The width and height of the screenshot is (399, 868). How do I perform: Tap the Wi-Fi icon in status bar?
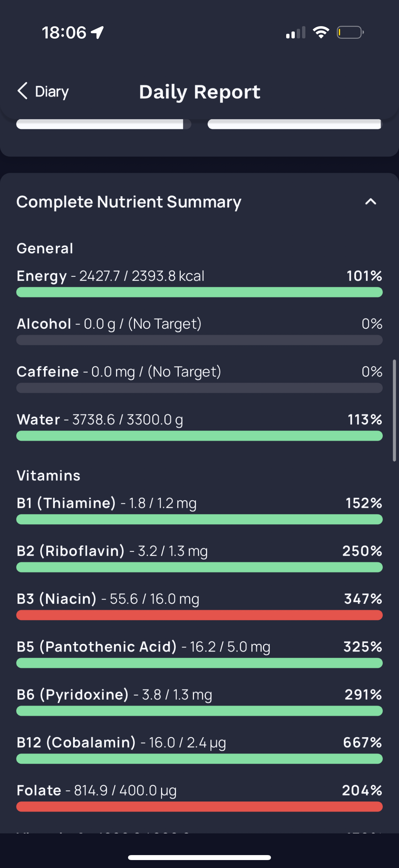321,32
